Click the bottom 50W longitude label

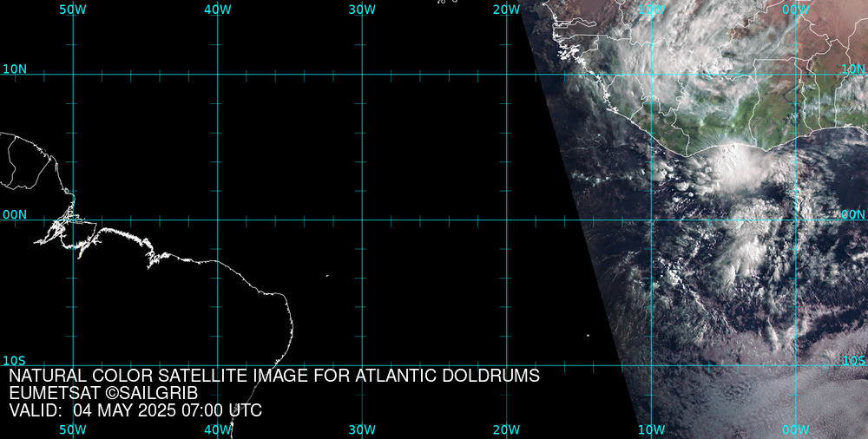(73, 429)
